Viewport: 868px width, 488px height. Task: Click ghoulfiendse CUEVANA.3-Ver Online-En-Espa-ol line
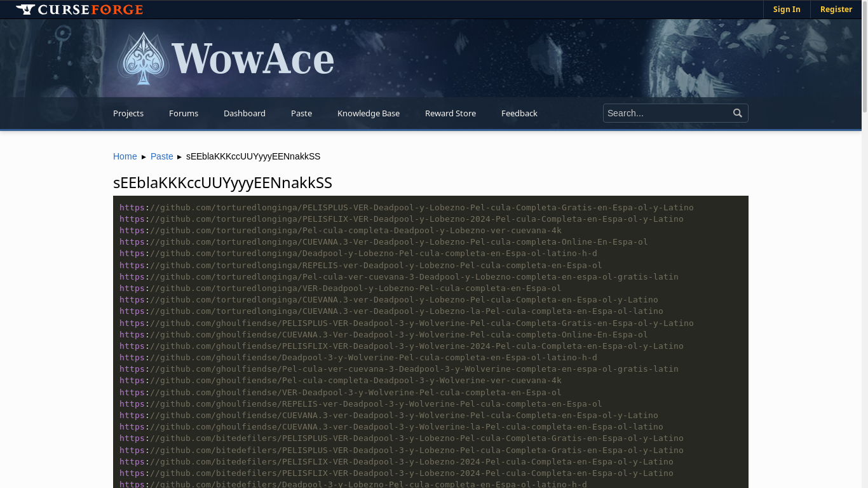(384, 335)
